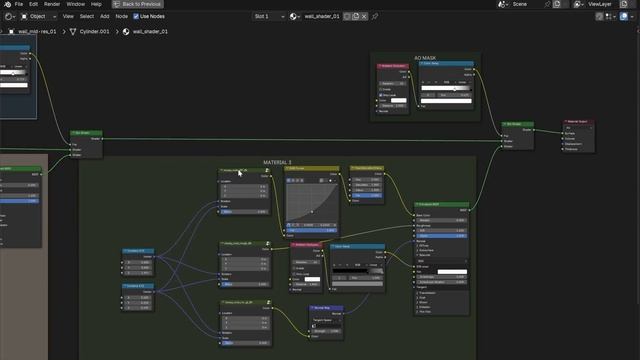Open Tangent Space dropdown in Normal Map
Viewport: 640px width, 360px height.
327,320
